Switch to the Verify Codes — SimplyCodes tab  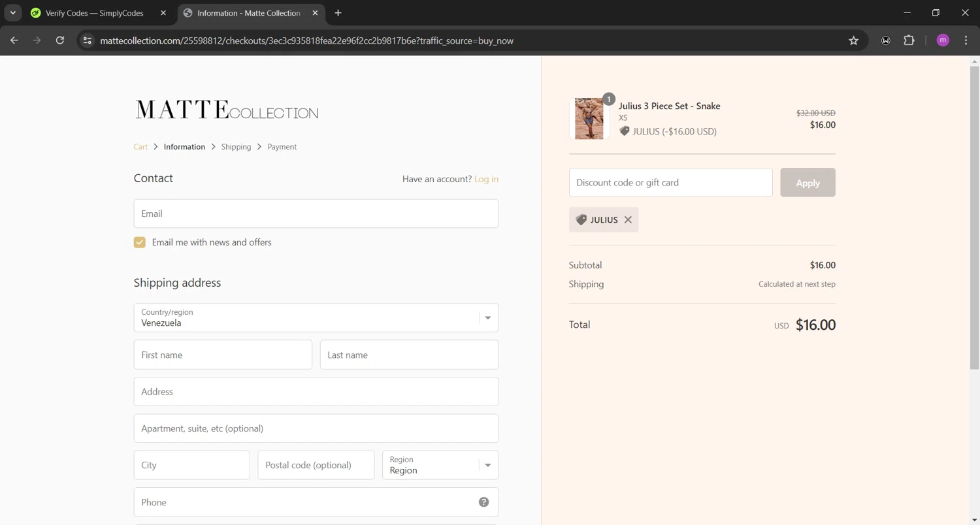99,13
